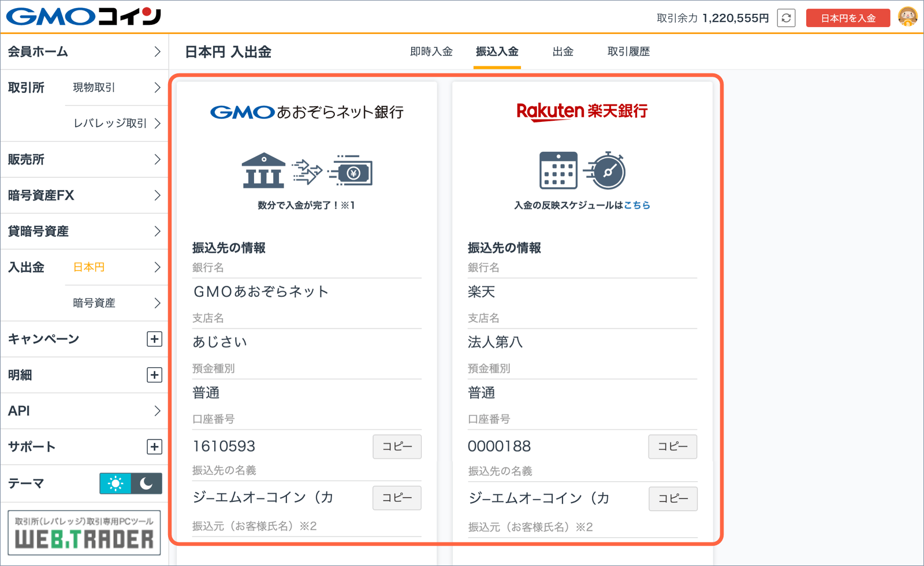Click the Rakuten 楽天銀行 logo
Image resolution: width=924 pixels, height=566 pixels.
pos(582,111)
